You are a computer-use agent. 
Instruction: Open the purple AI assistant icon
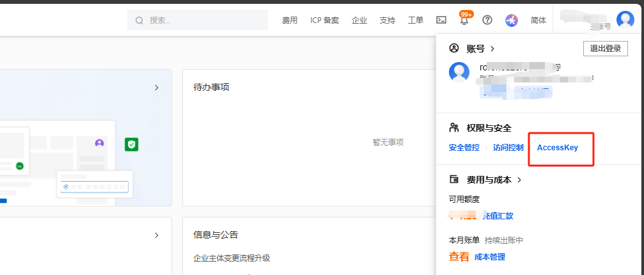511,20
